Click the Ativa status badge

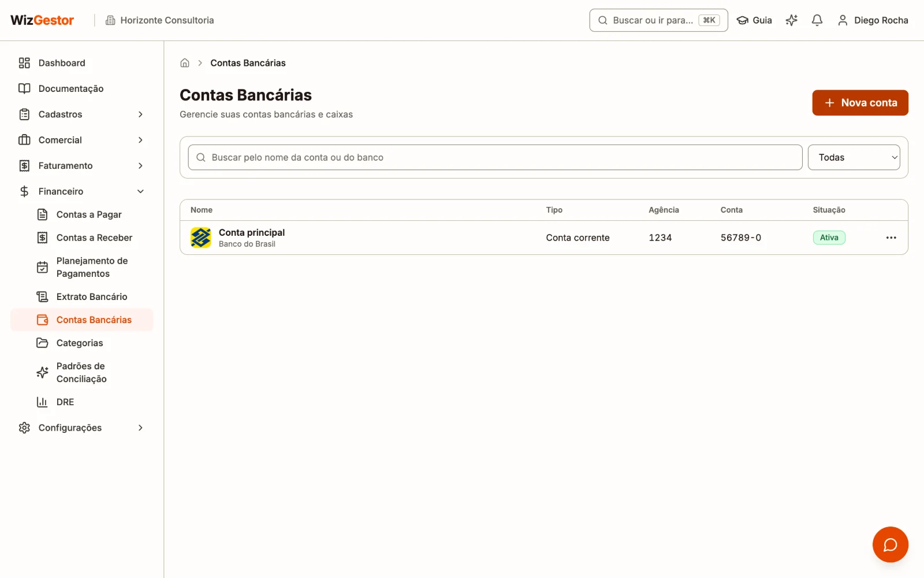tap(829, 238)
